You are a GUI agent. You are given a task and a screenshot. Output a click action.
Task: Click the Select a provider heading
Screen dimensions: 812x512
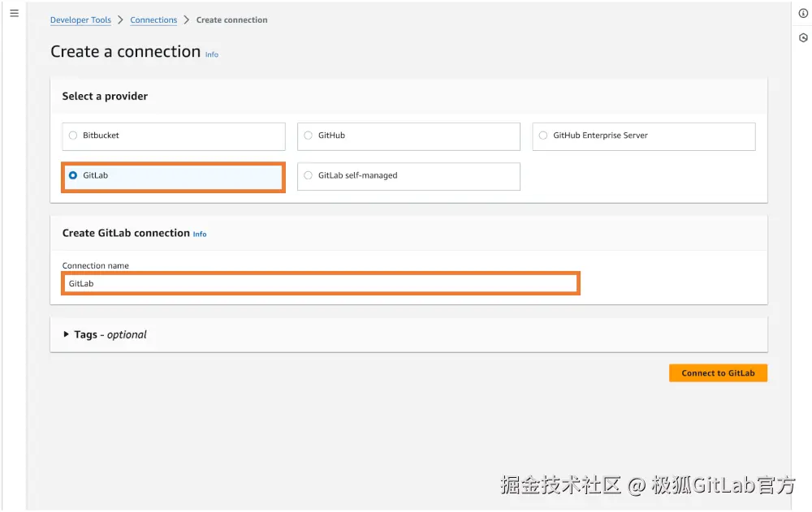click(x=105, y=96)
